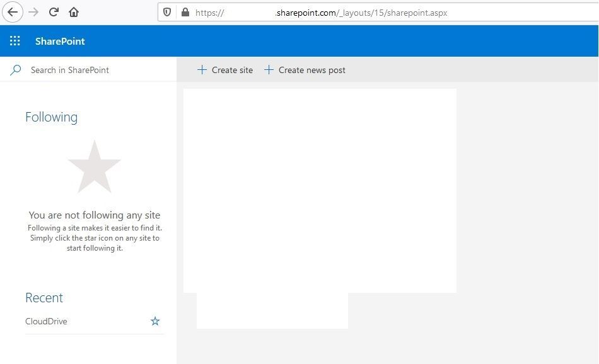This screenshot has width=599, height=364.
Task: Click the search magnifier icon in SharePoint
Action: click(16, 70)
